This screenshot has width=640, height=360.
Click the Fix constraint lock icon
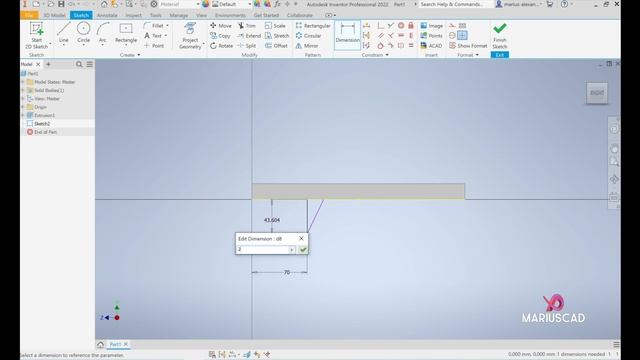pos(411,25)
